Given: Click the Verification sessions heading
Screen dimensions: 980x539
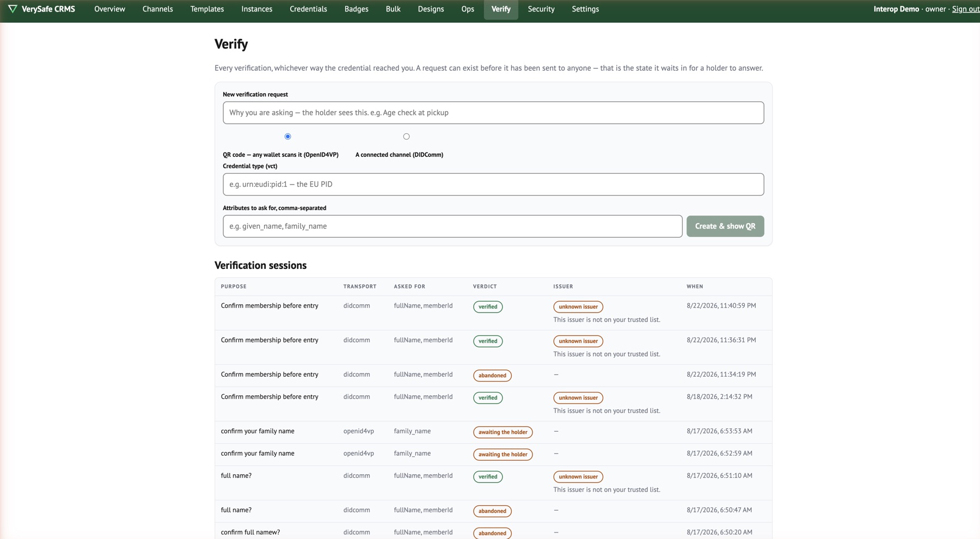Looking at the screenshot, I should (260, 265).
